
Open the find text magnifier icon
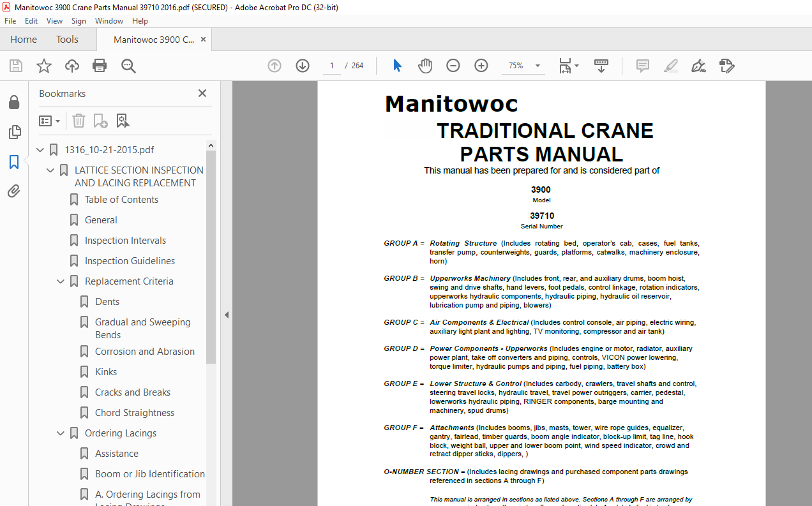pos(128,66)
